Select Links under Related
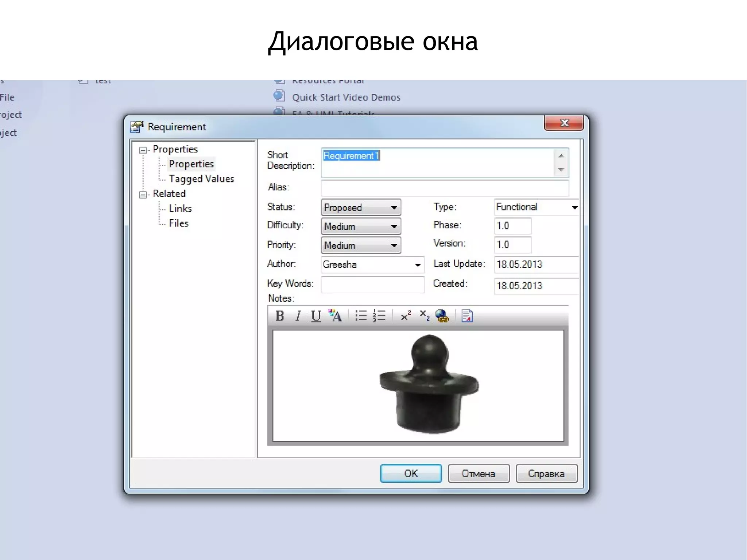Screen dimensions: 747x560 [x=180, y=208]
